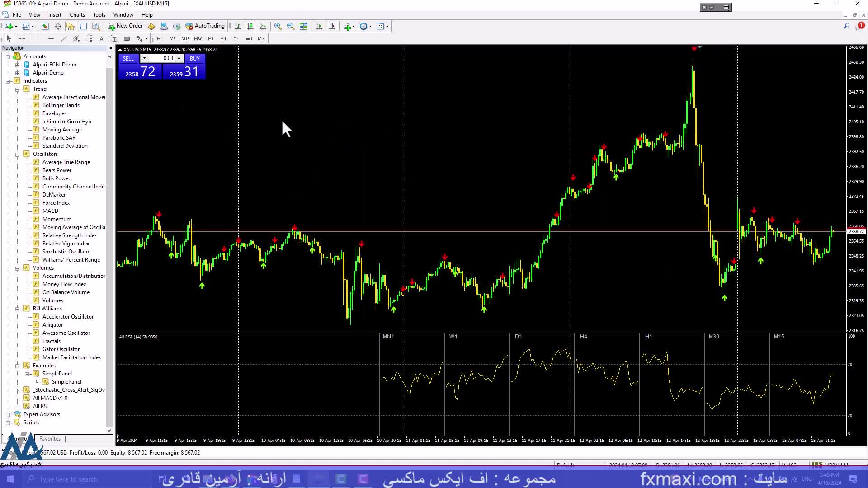Switch chart to candlestick mode
868x488 pixels.
pyautogui.click(x=251, y=26)
